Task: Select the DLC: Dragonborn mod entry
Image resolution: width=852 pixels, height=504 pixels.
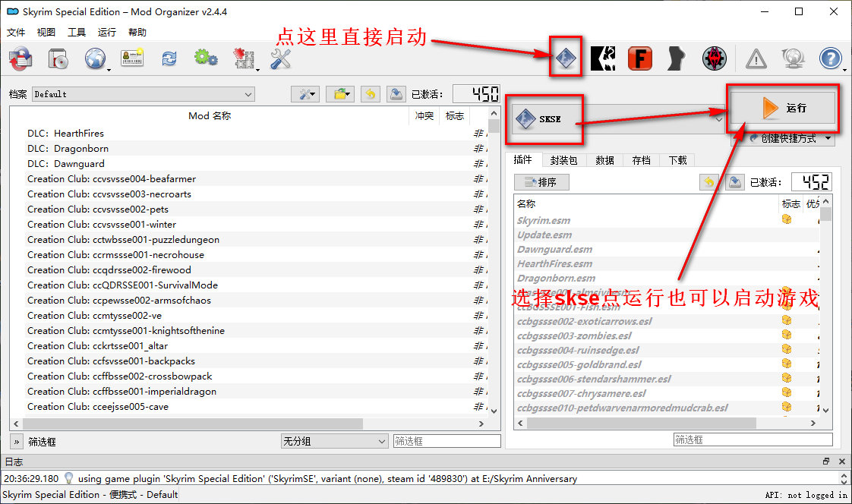Action: pos(68,149)
